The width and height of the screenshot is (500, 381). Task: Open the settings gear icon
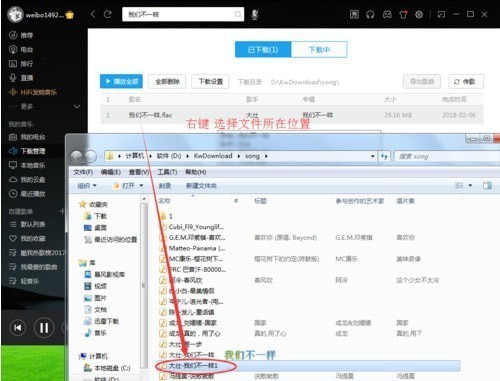[419, 14]
